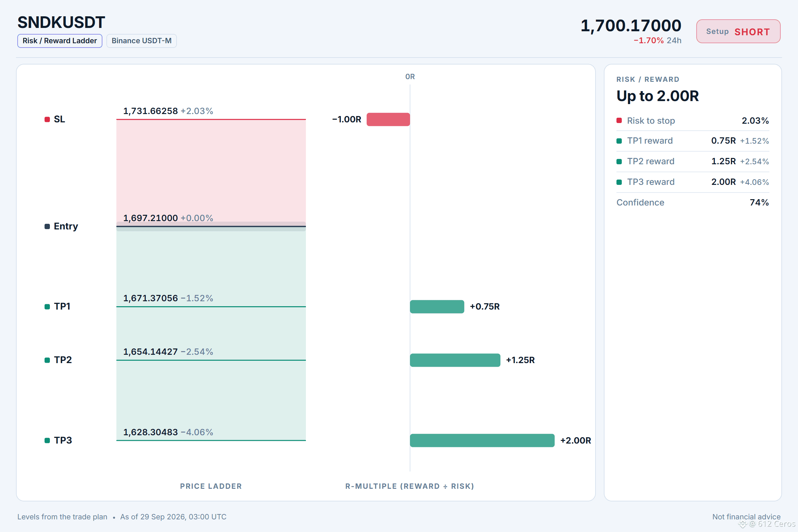Viewport: 798px width, 532px height.
Task: Click the red SL legend marker
Action: (47, 119)
